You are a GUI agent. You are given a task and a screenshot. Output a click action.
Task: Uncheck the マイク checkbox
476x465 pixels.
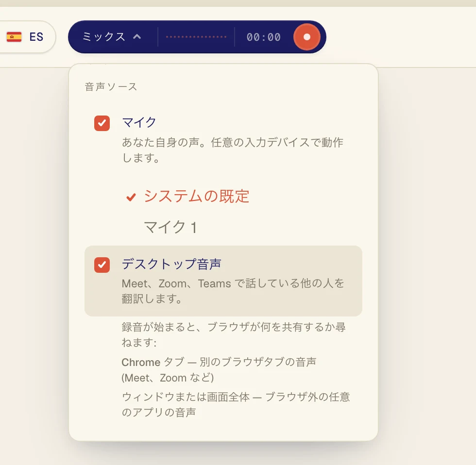coord(102,123)
